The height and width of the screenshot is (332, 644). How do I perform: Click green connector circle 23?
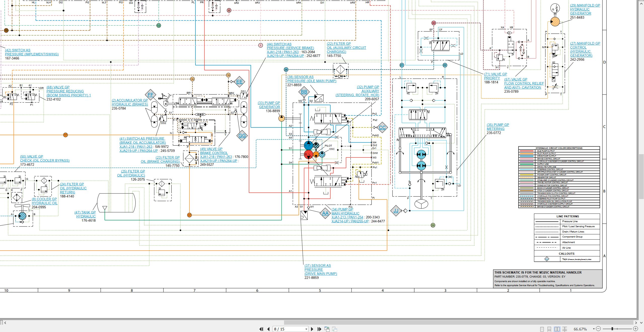point(433,225)
